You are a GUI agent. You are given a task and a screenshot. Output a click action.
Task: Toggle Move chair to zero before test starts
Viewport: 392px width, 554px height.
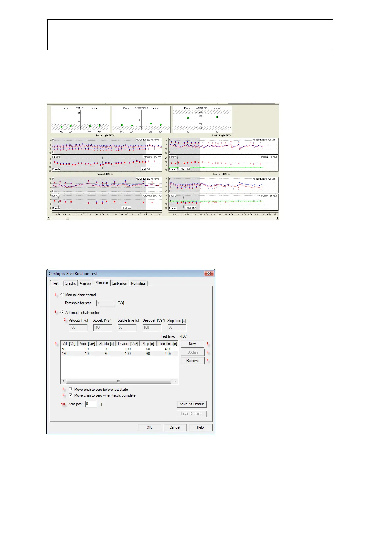pyautogui.click(x=70, y=389)
